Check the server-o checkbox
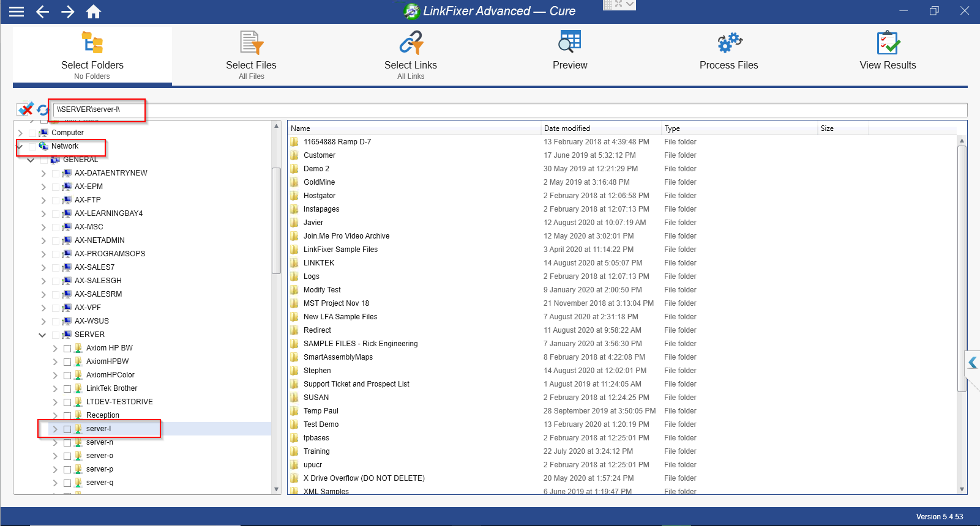 tap(67, 456)
